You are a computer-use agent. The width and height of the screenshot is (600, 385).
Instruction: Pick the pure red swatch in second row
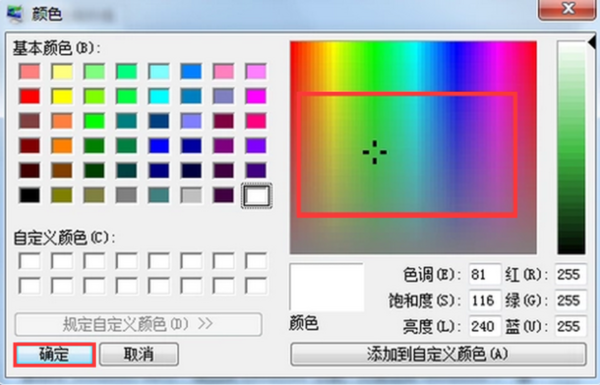(29, 96)
